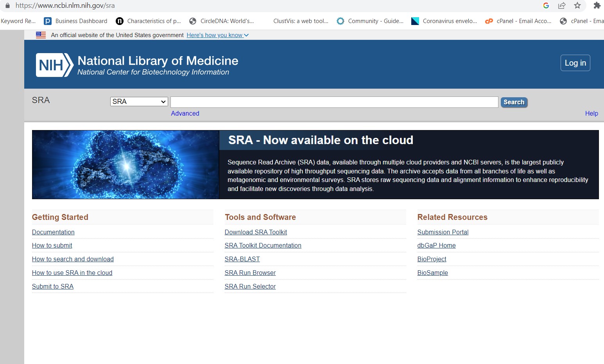The width and height of the screenshot is (604, 364).
Task: Click SRA - Now available on the cloud heading
Action: tap(321, 140)
